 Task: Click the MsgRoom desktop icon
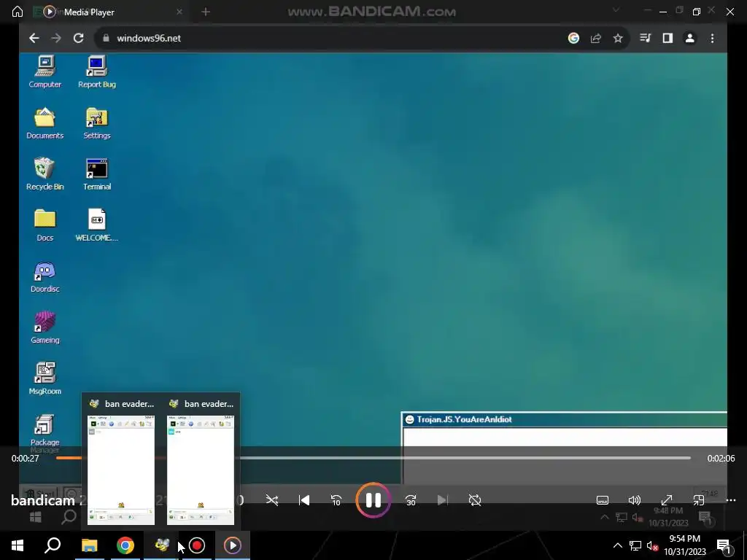point(44,378)
